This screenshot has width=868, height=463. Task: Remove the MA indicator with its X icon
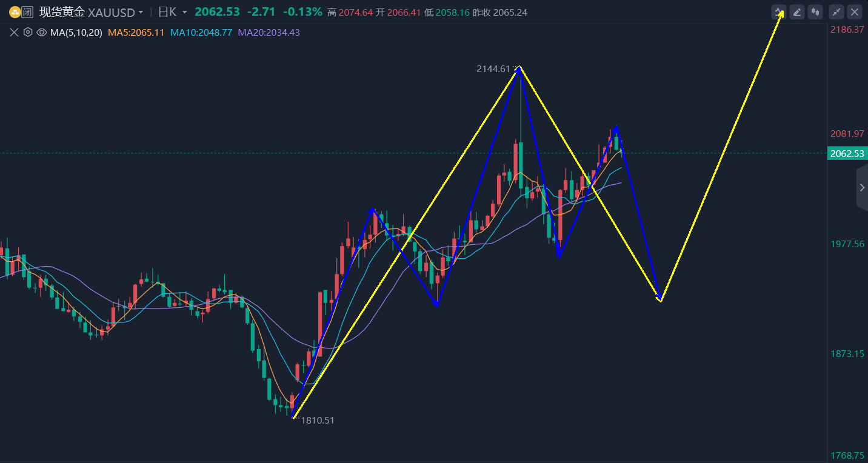pos(15,33)
